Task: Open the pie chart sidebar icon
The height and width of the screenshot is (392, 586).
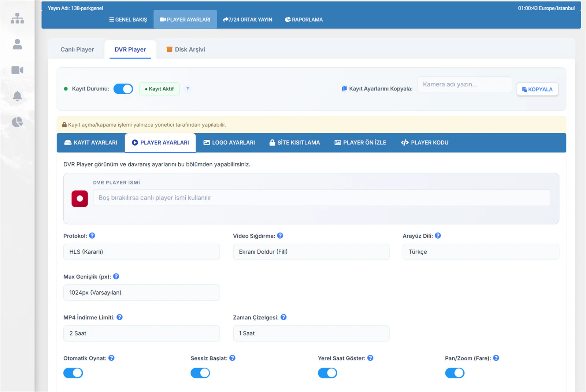Action: click(x=17, y=122)
